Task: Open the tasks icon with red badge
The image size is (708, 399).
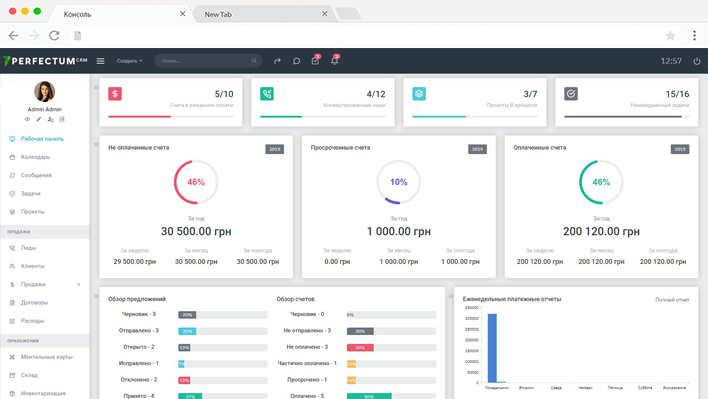Action: point(316,60)
